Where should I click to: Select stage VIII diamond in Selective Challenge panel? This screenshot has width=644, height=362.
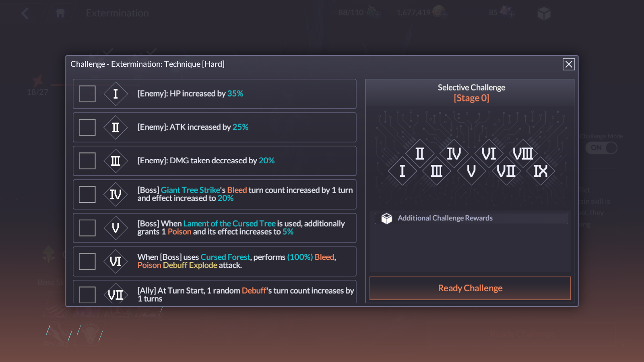[523, 153]
